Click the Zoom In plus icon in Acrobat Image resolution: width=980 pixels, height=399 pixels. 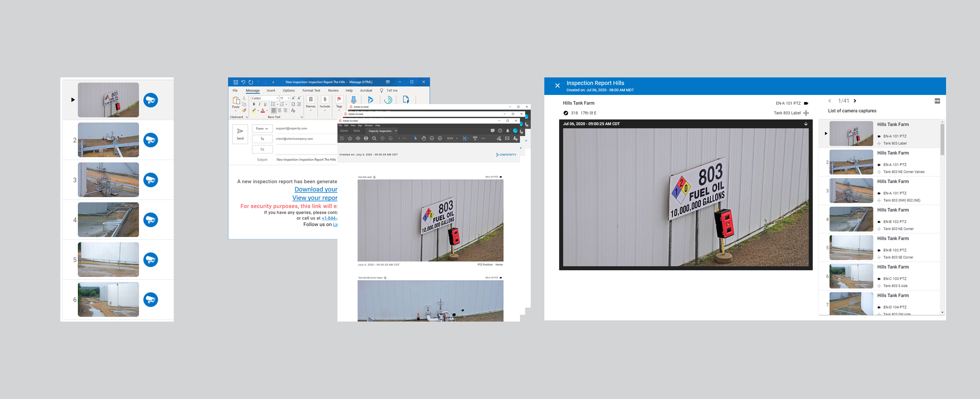(x=440, y=138)
